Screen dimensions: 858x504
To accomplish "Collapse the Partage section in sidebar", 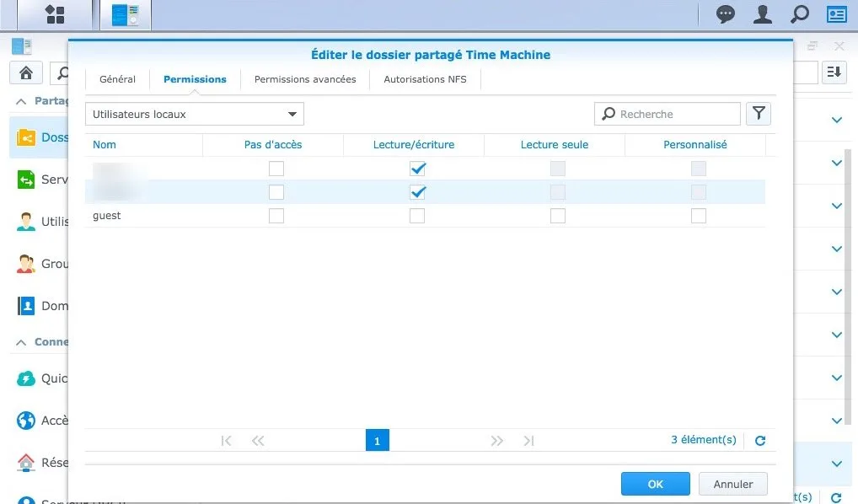I will (x=21, y=101).
